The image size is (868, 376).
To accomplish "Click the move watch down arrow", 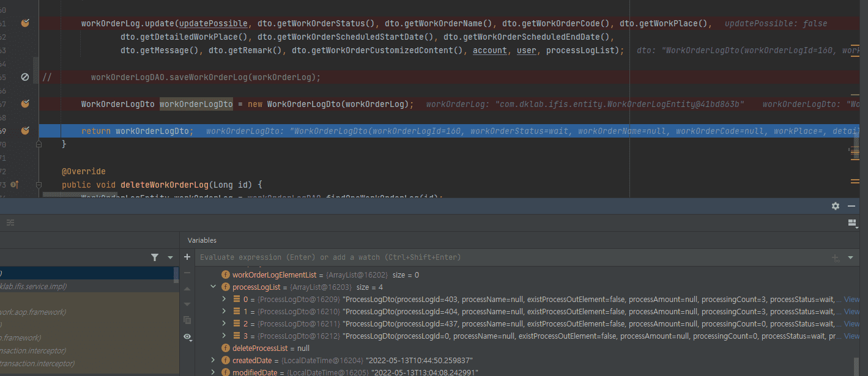I will pyautogui.click(x=187, y=304).
